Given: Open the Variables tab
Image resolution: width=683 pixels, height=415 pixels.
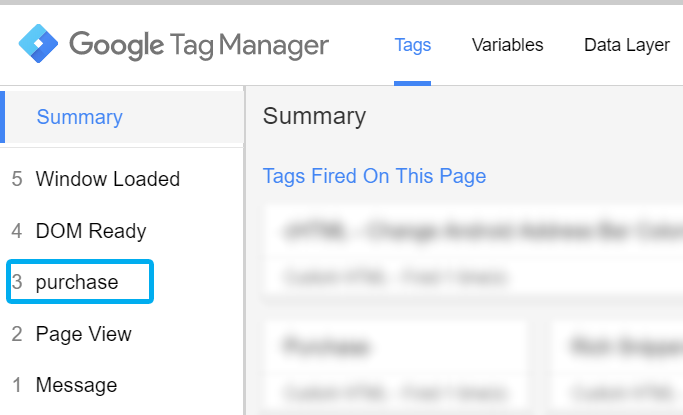Looking at the screenshot, I should pos(507,45).
